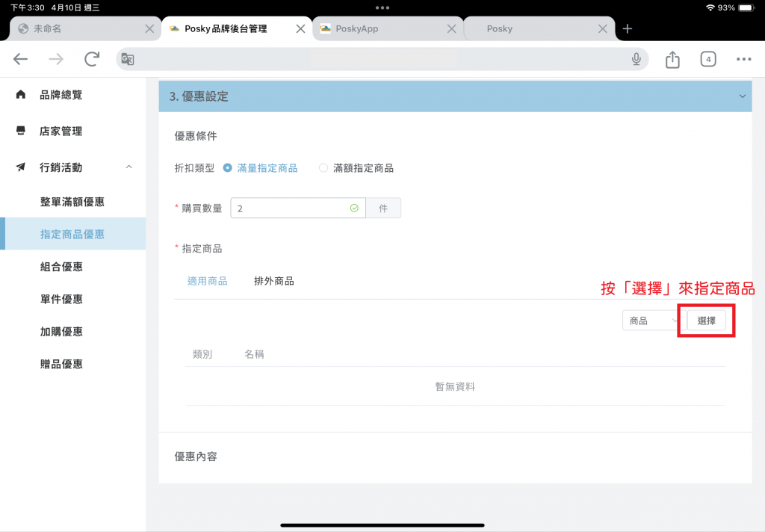This screenshot has height=532, width=765.
Task: Add a new tab with the plus icon
Action: (628, 29)
